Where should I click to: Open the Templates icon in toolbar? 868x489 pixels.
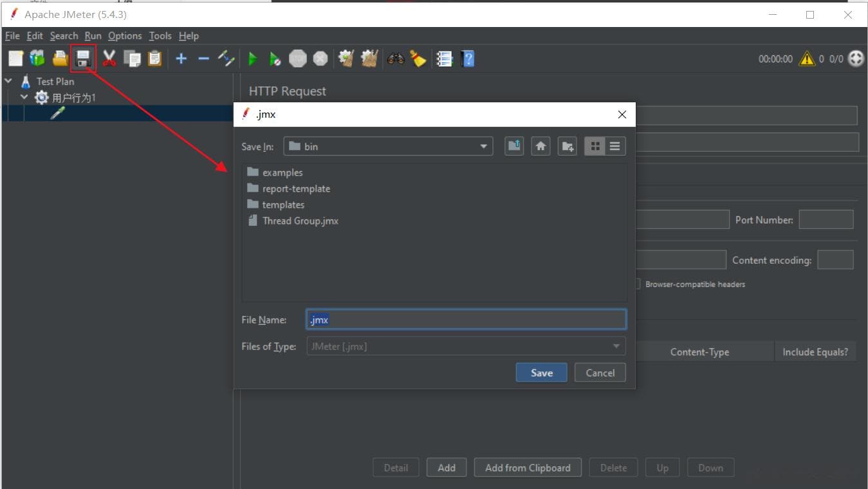click(38, 59)
